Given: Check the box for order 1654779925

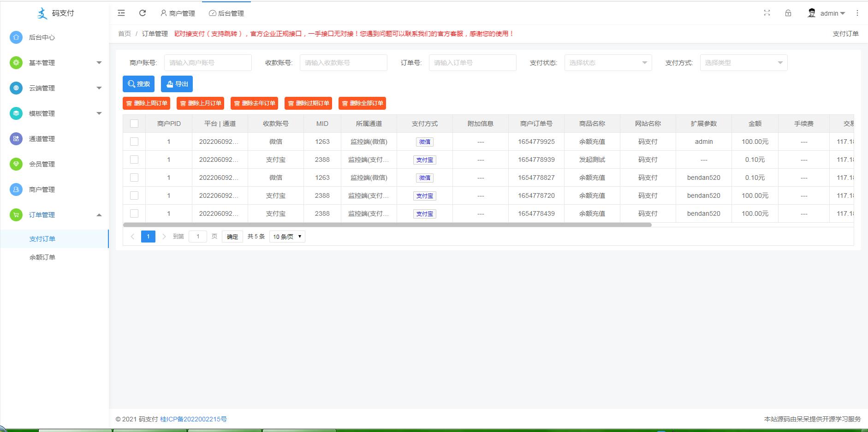Looking at the screenshot, I should pyautogui.click(x=134, y=142).
